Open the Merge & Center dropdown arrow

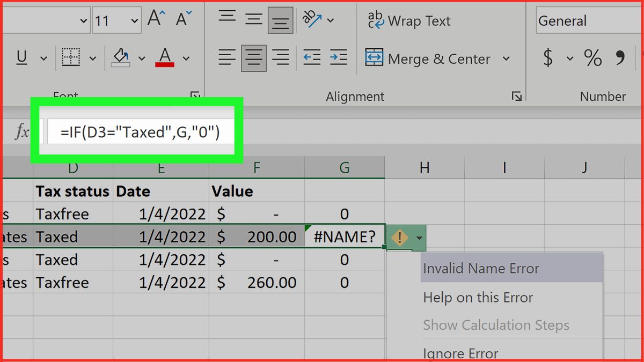(506, 59)
